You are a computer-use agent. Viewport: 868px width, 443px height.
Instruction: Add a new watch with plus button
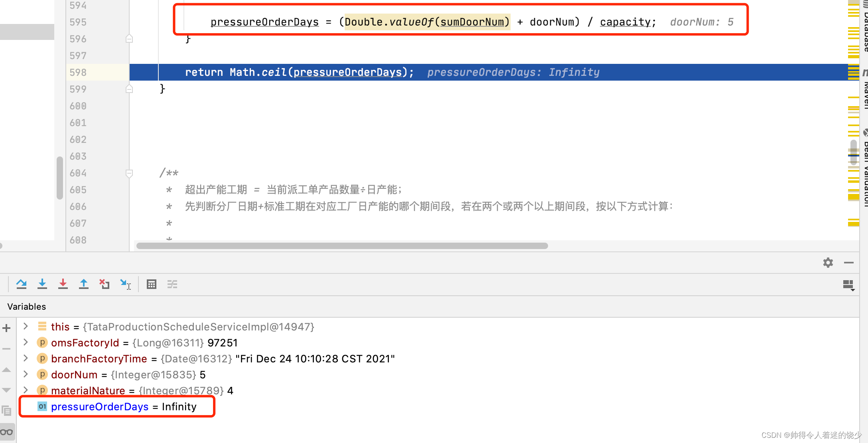(6, 328)
